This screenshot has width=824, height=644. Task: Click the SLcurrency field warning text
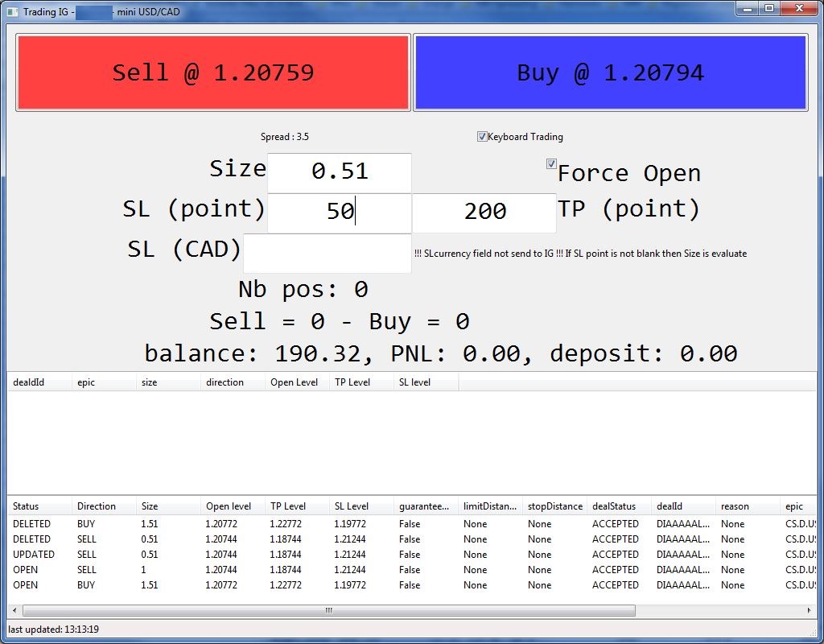(x=580, y=254)
